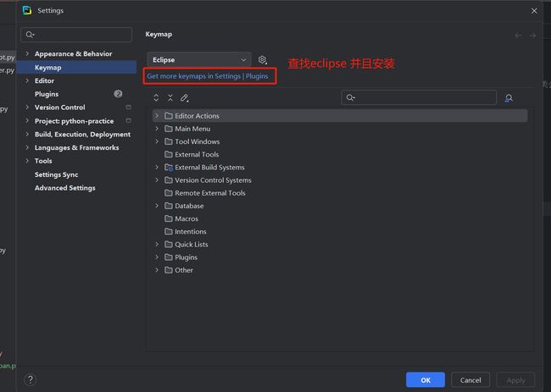The height and width of the screenshot is (392, 551).
Task: Select the Remote External Tools row
Action: [340, 193]
